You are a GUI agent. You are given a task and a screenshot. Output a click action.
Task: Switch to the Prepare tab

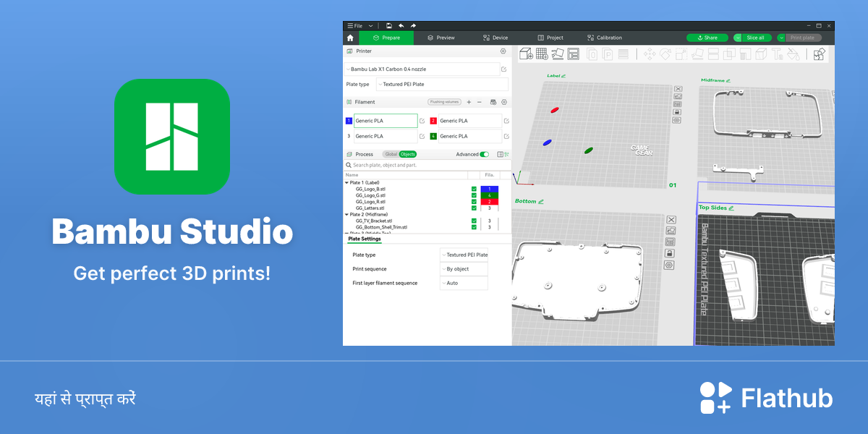(x=386, y=38)
